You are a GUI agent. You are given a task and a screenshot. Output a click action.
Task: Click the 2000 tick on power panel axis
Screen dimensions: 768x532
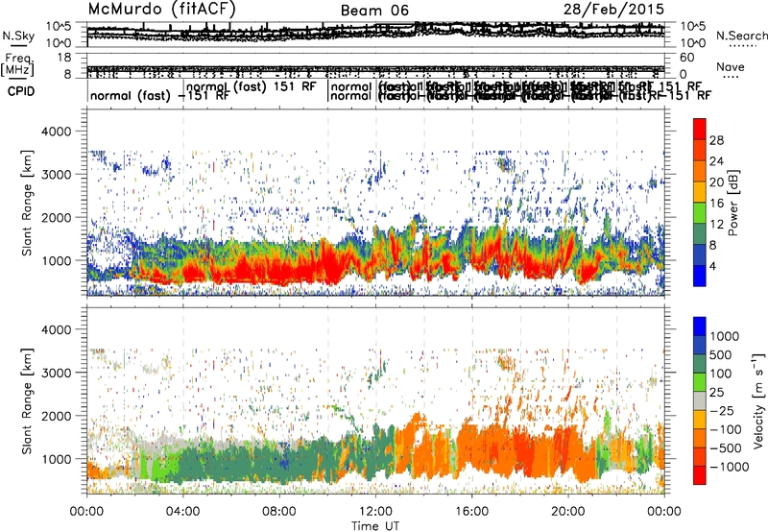[x=59, y=217]
